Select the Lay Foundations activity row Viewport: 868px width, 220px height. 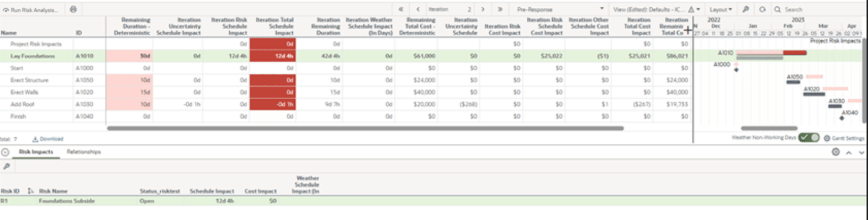pos(346,56)
